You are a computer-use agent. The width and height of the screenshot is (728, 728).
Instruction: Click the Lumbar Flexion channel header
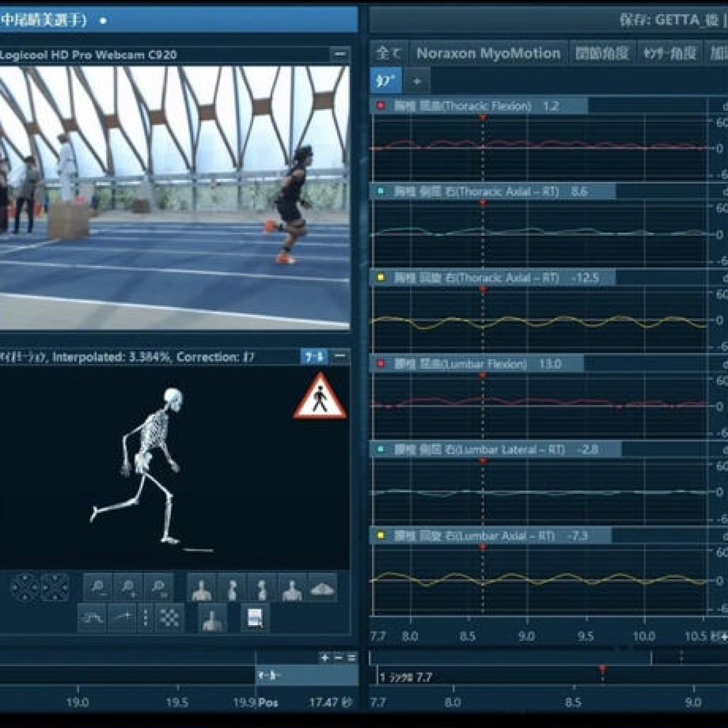[x=476, y=364]
